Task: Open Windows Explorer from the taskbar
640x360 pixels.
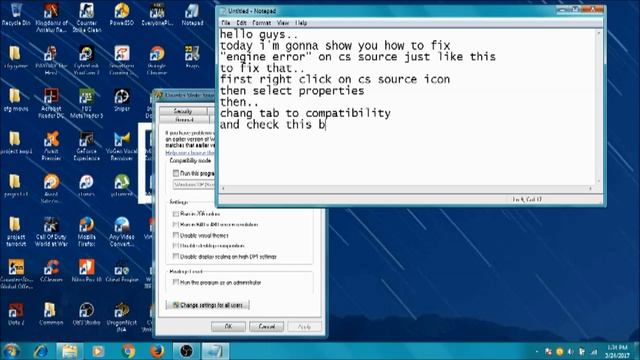Action: (69, 351)
